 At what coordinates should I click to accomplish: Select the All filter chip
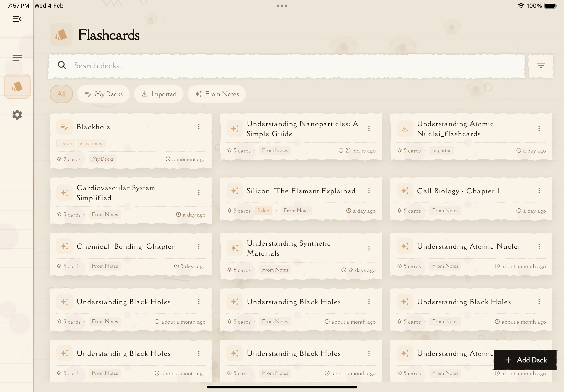(x=61, y=94)
